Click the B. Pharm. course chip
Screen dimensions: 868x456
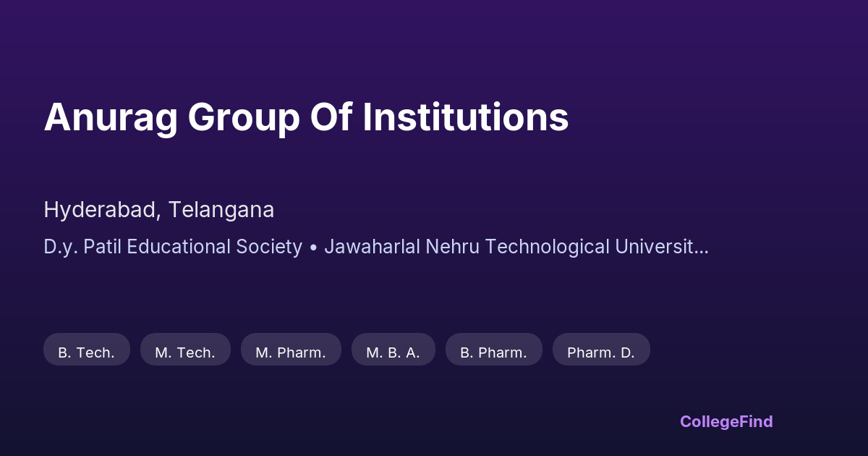pyautogui.click(x=493, y=352)
